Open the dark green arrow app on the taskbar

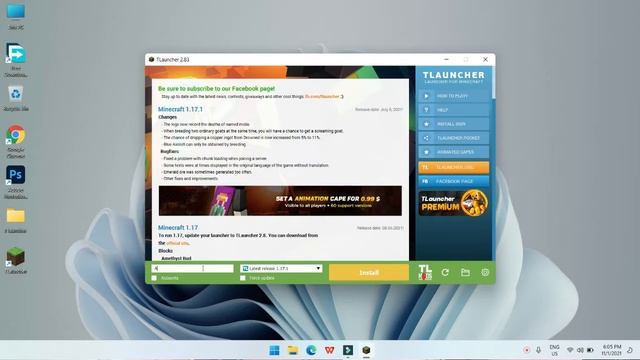coord(348,350)
